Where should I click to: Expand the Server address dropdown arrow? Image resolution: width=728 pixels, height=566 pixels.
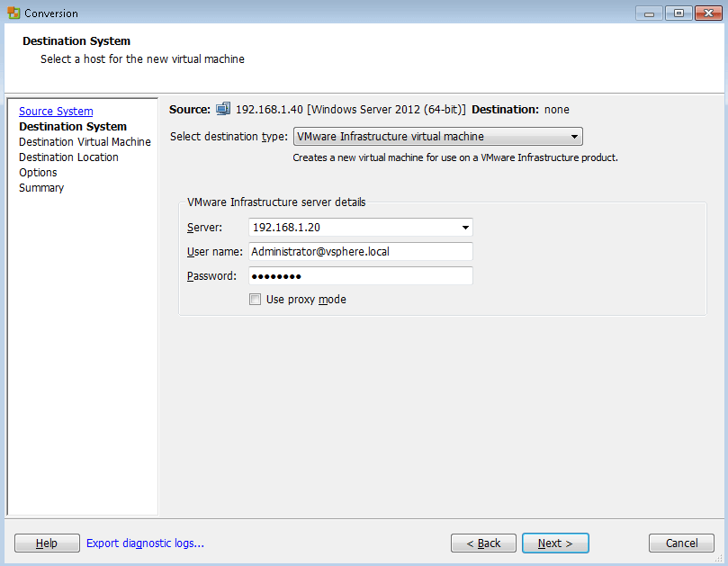click(x=465, y=228)
